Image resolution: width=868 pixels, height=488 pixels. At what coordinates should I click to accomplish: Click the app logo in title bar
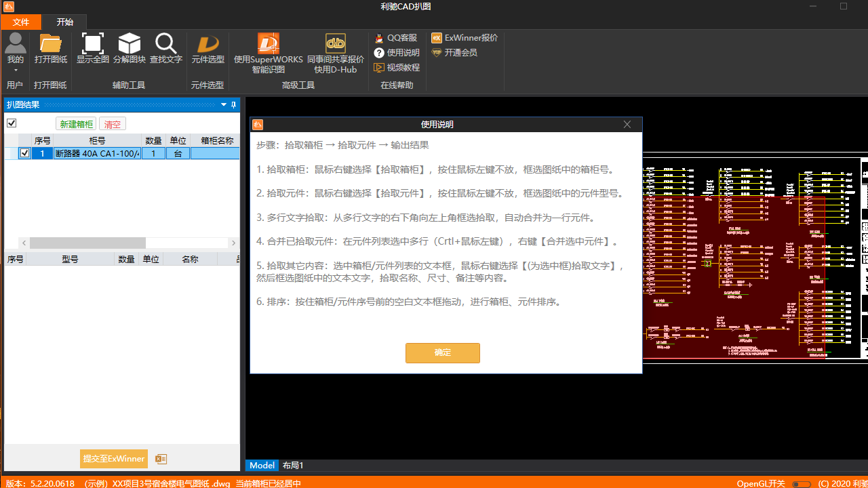click(8, 7)
